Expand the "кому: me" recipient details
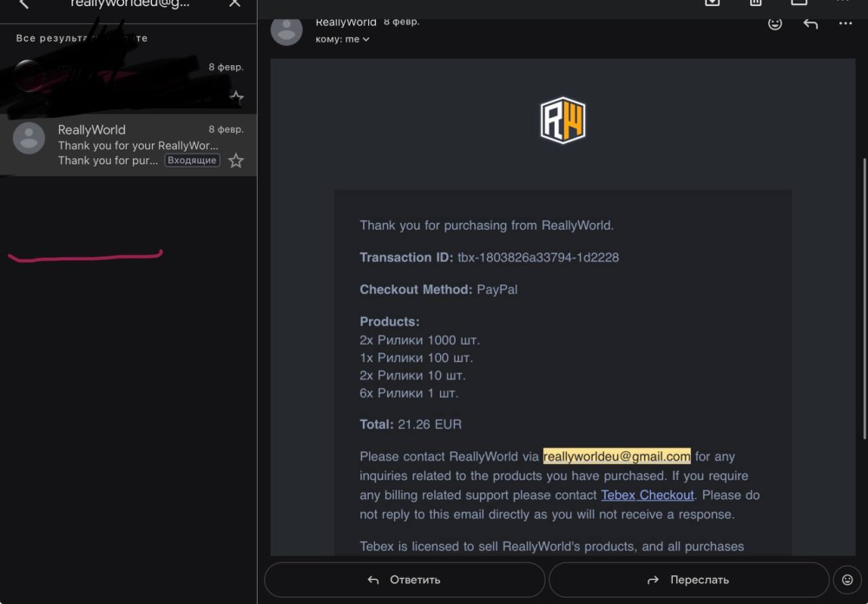The image size is (868, 604). tap(342, 39)
